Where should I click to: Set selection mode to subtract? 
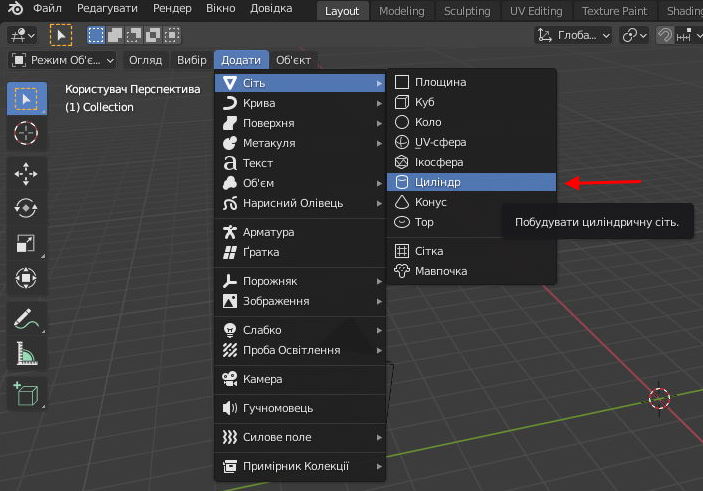134,35
